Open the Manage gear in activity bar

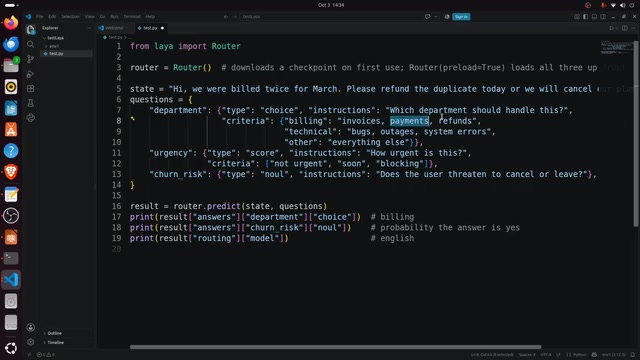(x=31, y=342)
